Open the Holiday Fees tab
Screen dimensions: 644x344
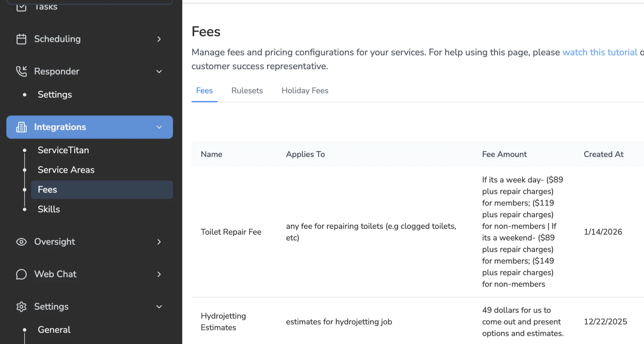point(305,91)
